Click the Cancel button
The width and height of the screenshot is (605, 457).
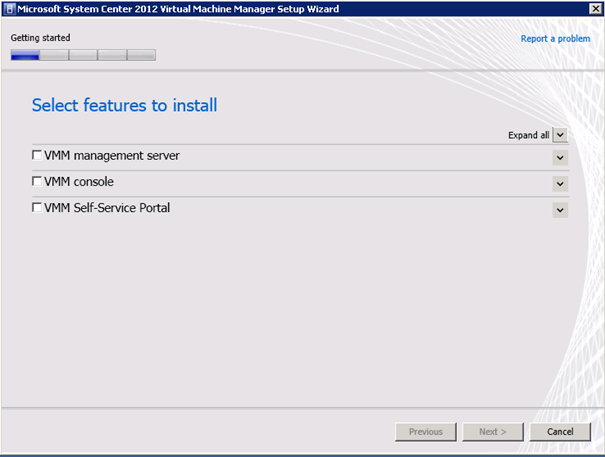coord(560,432)
